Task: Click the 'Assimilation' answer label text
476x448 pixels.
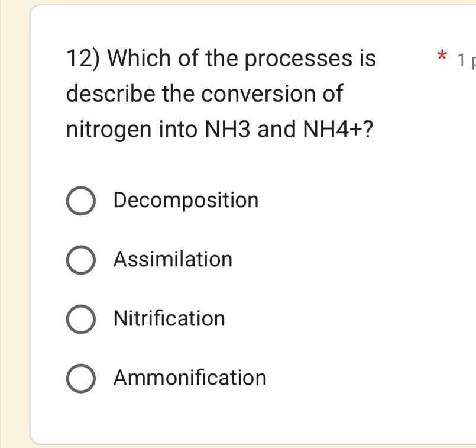Action: point(173,260)
